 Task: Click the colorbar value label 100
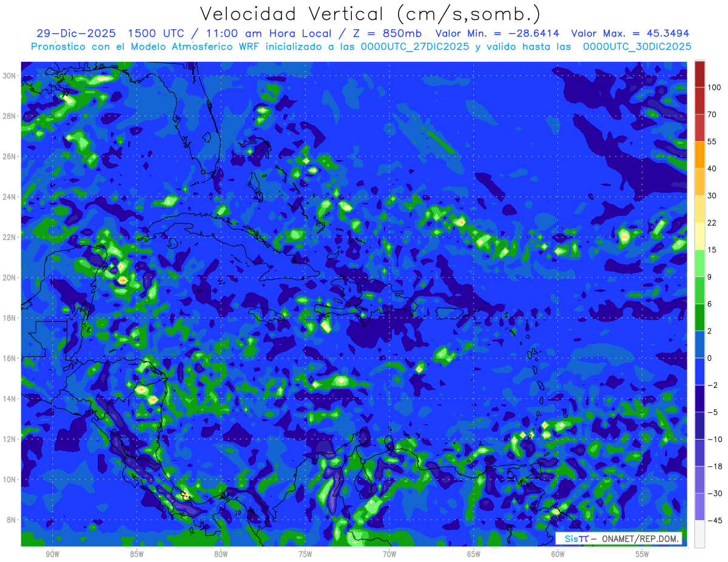point(714,88)
